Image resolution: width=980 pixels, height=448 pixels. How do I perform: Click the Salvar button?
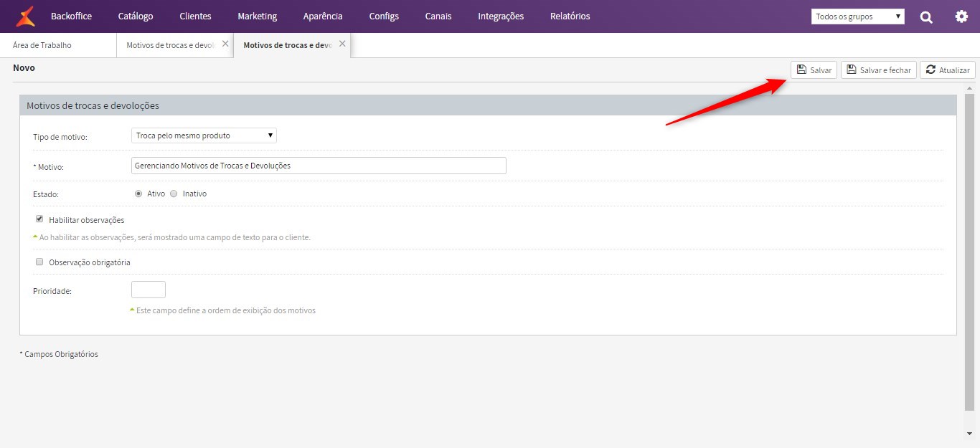[x=814, y=70]
